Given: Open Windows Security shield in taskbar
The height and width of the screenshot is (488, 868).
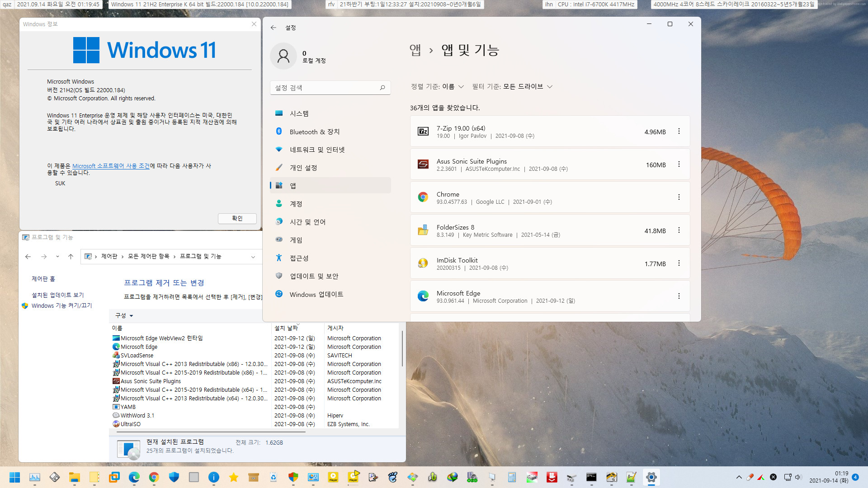Looking at the screenshot, I should [x=174, y=477].
